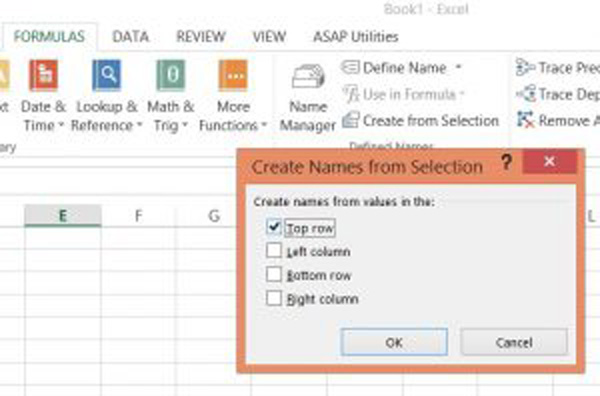Click the Trace Dependents label

pos(569,94)
